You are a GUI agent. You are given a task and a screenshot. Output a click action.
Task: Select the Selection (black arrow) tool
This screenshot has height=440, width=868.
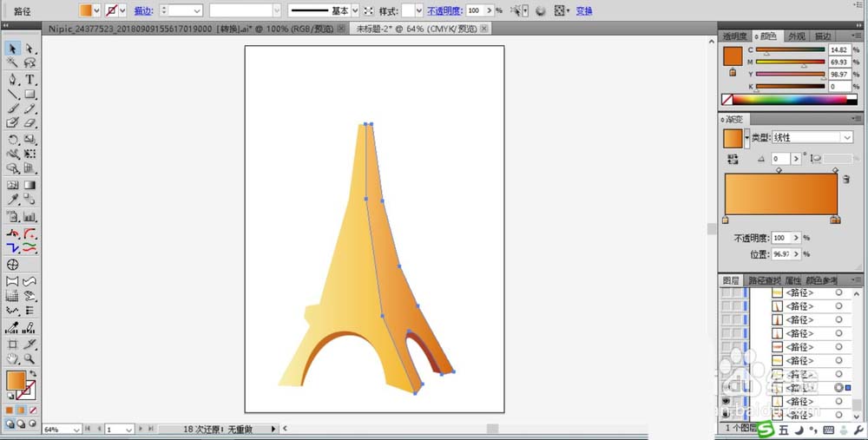tap(12, 49)
